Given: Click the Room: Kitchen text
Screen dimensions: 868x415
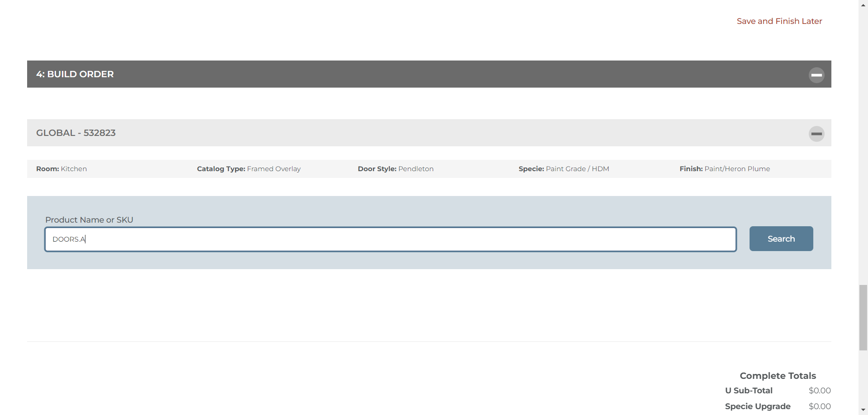Looking at the screenshot, I should (x=61, y=169).
